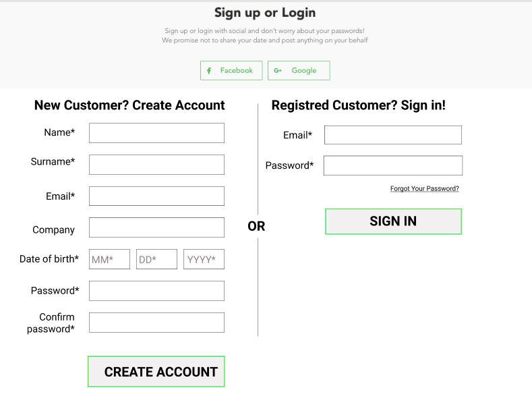Sign up with the Facebook button
The height and width of the screenshot is (411, 532).
(x=231, y=71)
